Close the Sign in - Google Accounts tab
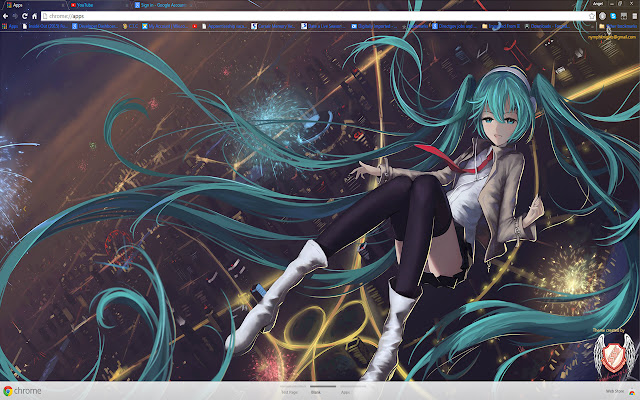 pos(191,5)
